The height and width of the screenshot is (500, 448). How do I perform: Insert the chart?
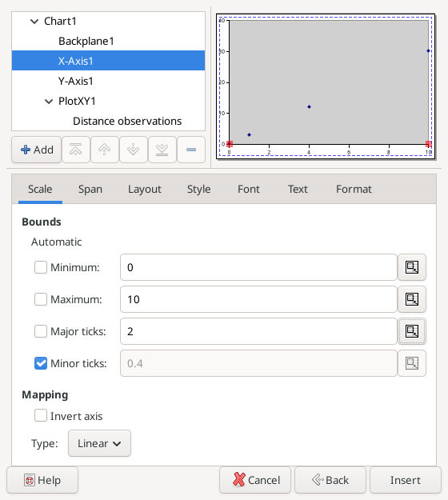tap(406, 480)
